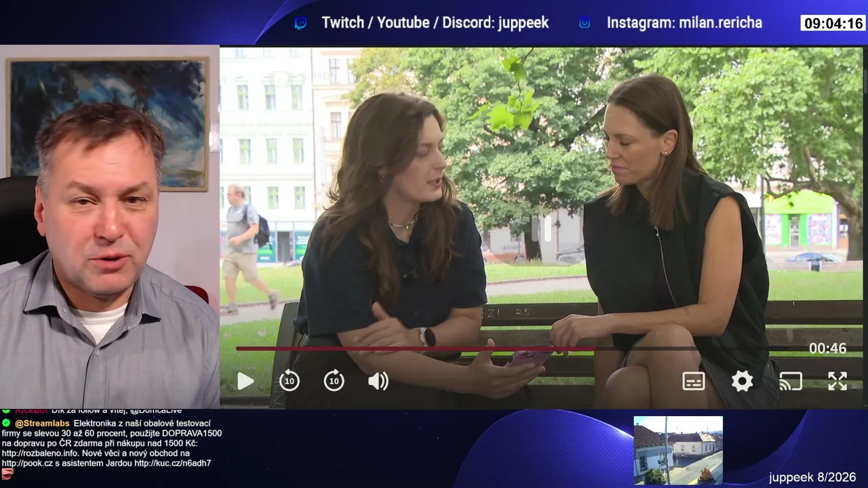Click the 00:46 time indicator
Viewport: 868px width, 488px height.
(827, 348)
